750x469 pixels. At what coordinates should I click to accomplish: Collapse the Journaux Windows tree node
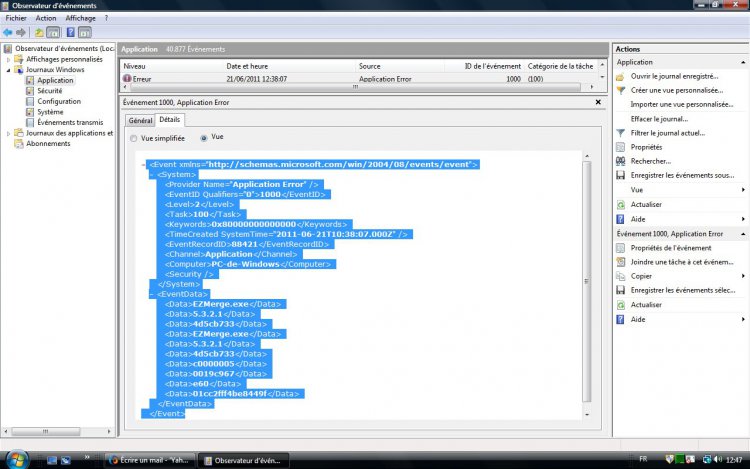click(x=8, y=70)
